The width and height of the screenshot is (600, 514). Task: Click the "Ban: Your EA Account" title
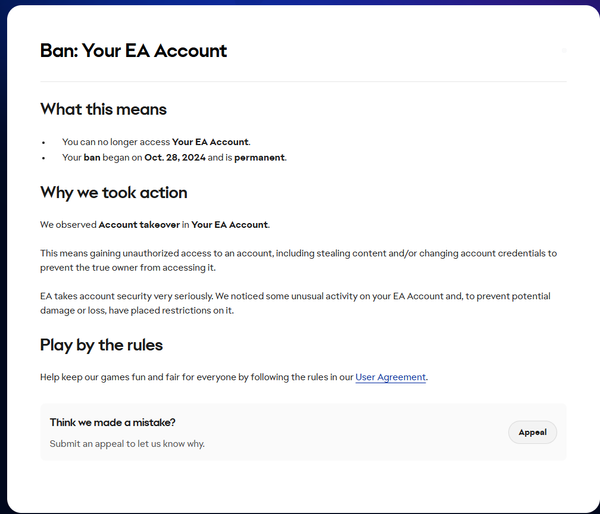[133, 50]
